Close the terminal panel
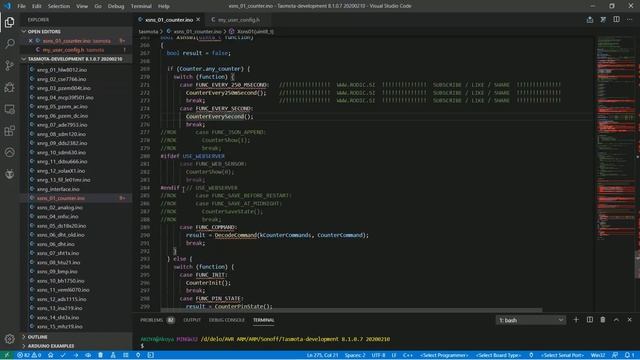640x360 pixels. (x=629, y=320)
